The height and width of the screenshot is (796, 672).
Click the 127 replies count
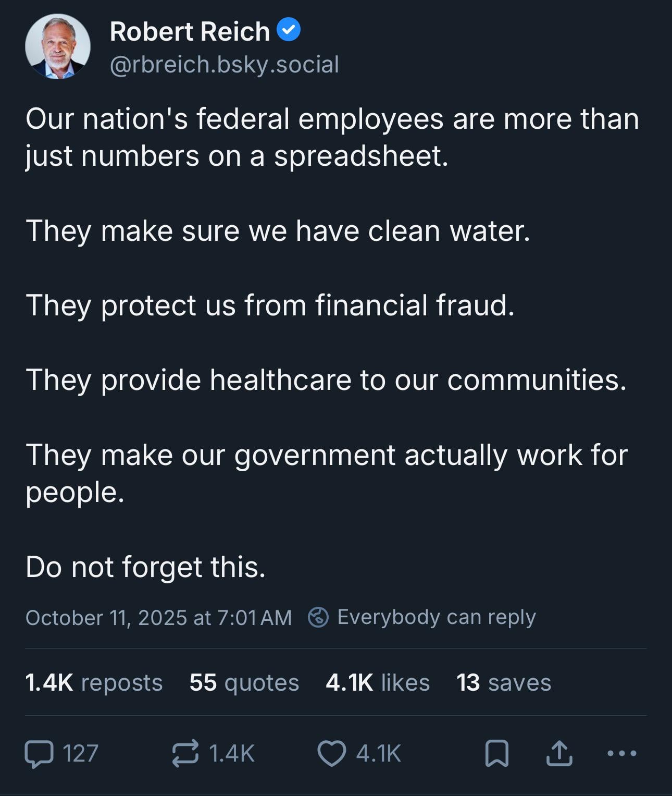click(80, 754)
